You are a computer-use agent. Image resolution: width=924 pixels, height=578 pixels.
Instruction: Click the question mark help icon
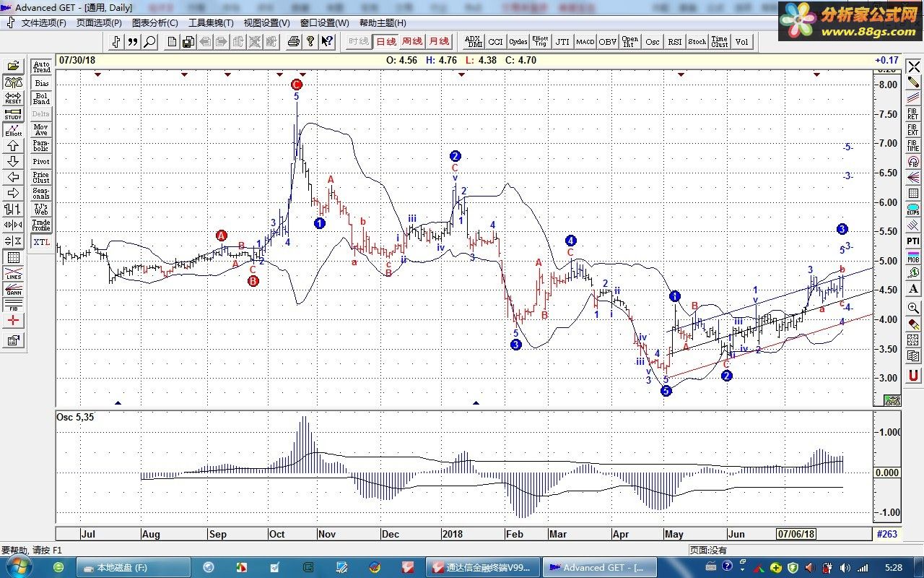pyautogui.click(x=310, y=42)
